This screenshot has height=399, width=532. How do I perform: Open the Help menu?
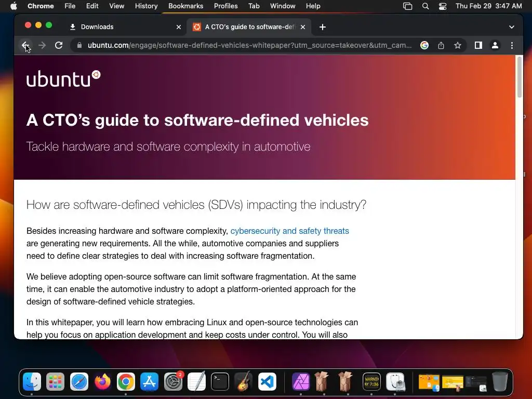coord(313,6)
